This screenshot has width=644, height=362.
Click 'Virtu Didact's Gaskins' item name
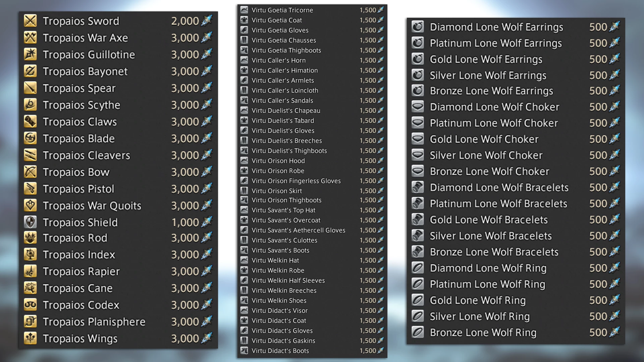point(283,341)
